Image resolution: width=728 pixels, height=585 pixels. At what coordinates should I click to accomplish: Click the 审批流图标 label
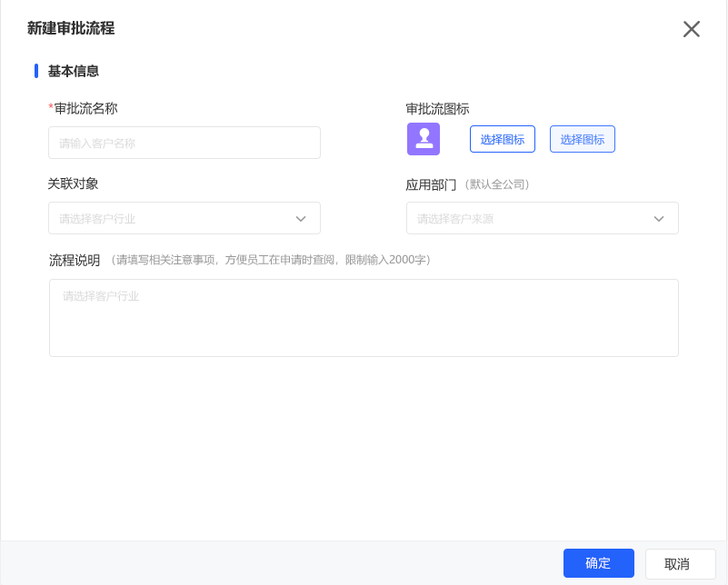coord(437,109)
